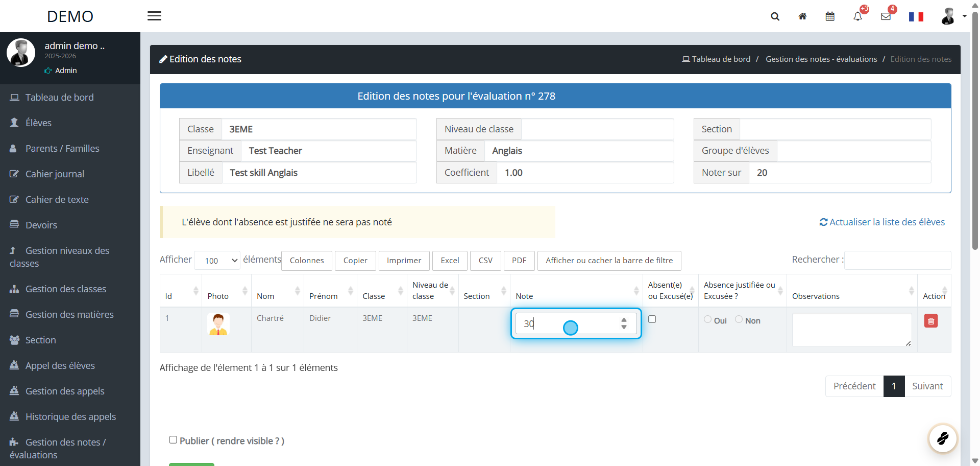Enable the Publier (rendre visible) checkbox
980x466 pixels.
click(x=173, y=440)
